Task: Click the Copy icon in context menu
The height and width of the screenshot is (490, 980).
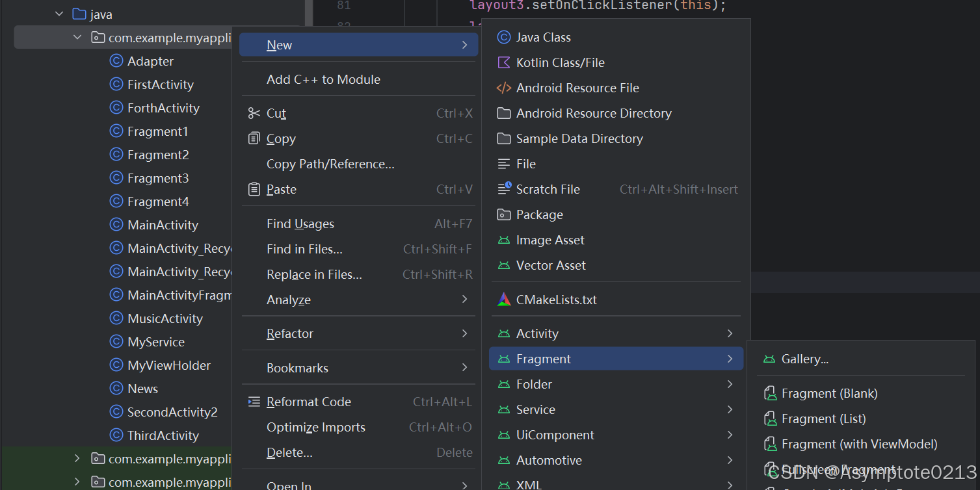Action: 254,138
